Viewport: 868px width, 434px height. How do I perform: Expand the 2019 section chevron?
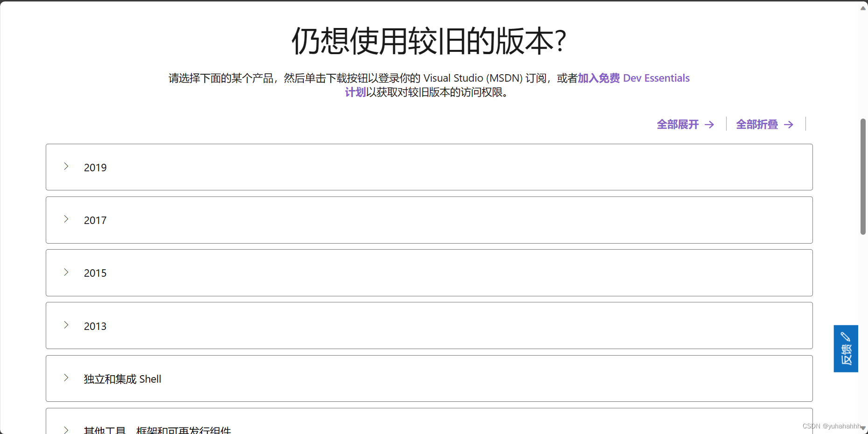point(66,167)
